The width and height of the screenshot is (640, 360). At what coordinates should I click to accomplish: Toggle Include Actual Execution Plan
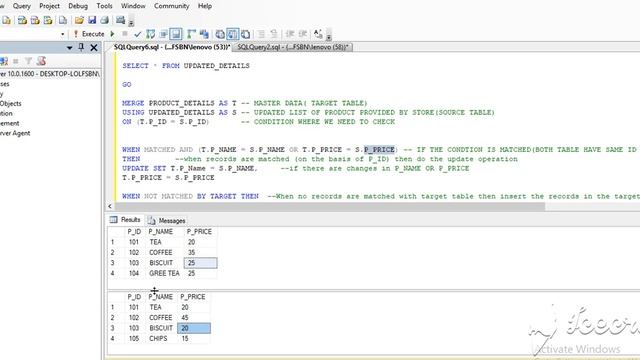point(191,34)
